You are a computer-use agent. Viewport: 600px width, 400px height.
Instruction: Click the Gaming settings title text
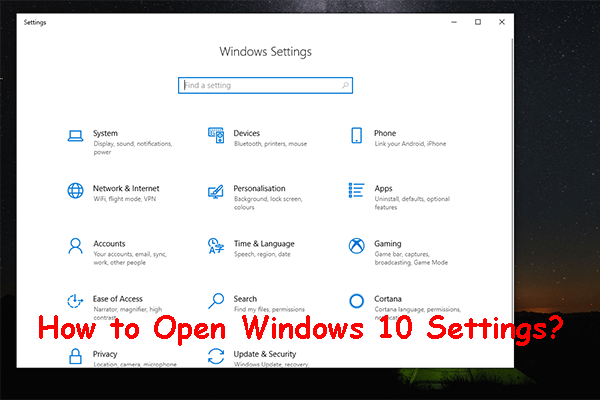388,243
